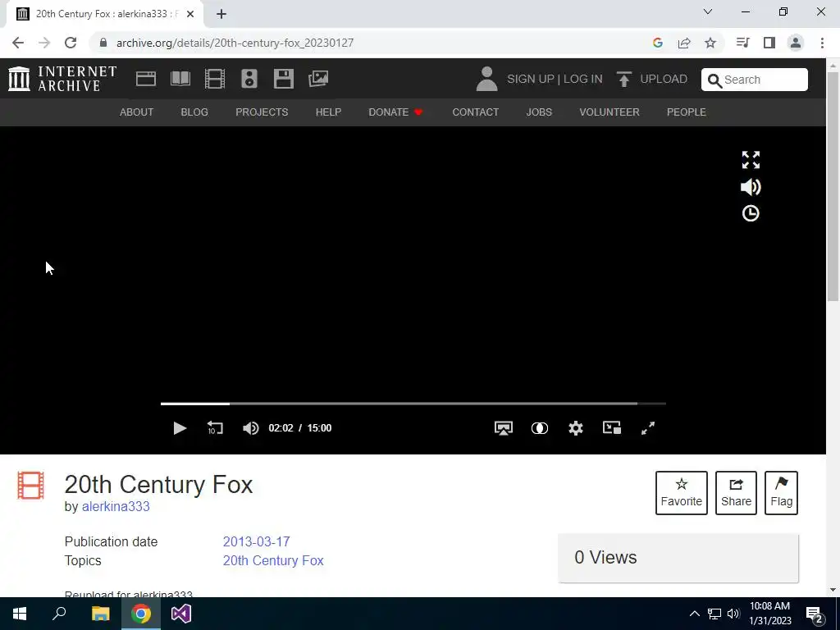Flag this item
This screenshot has height=630, width=840.
click(781, 493)
